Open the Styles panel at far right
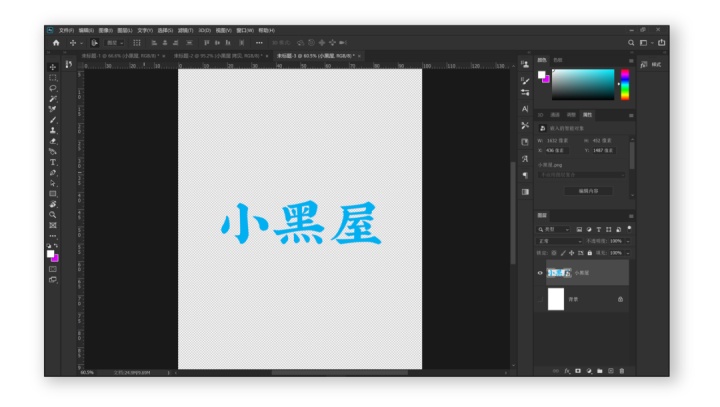This screenshot has height=407, width=720. (x=652, y=65)
